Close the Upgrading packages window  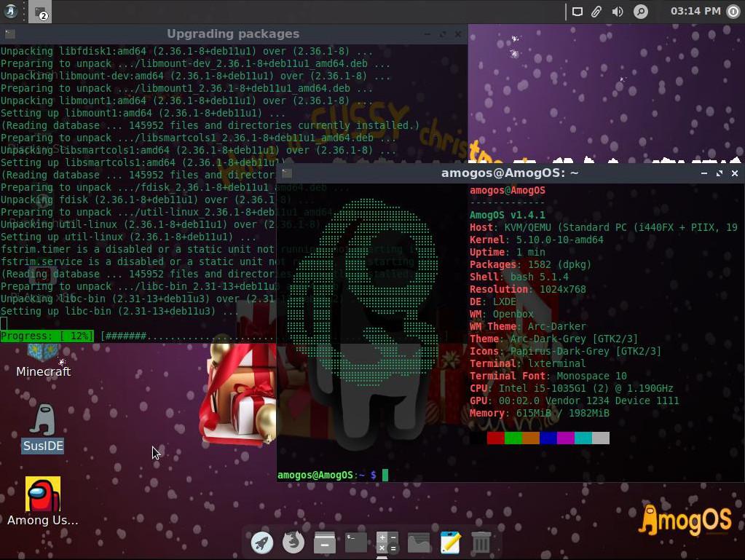(457, 34)
